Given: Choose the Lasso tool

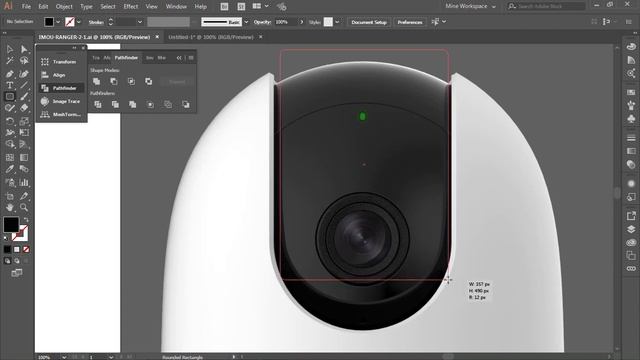Looking at the screenshot, I should tap(24, 61).
